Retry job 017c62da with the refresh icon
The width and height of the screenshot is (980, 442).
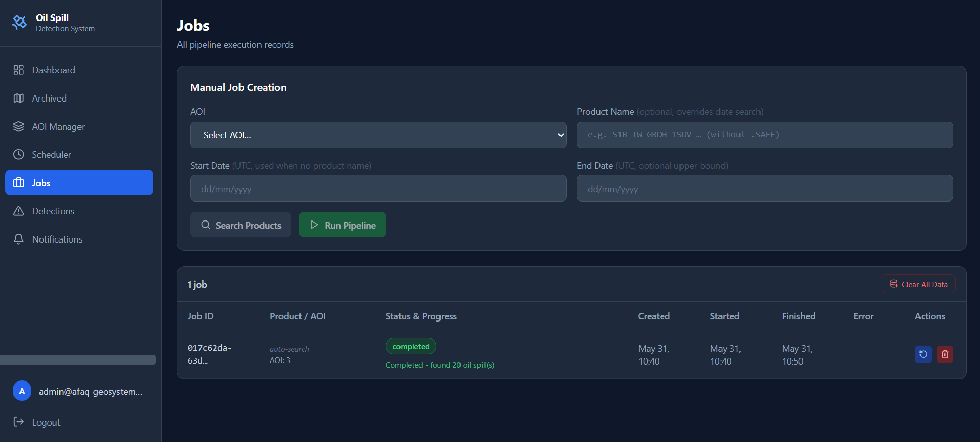coord(923,354)
